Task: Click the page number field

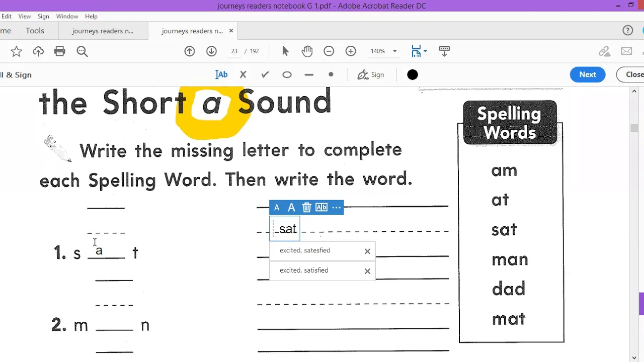Action: point(234,51)
